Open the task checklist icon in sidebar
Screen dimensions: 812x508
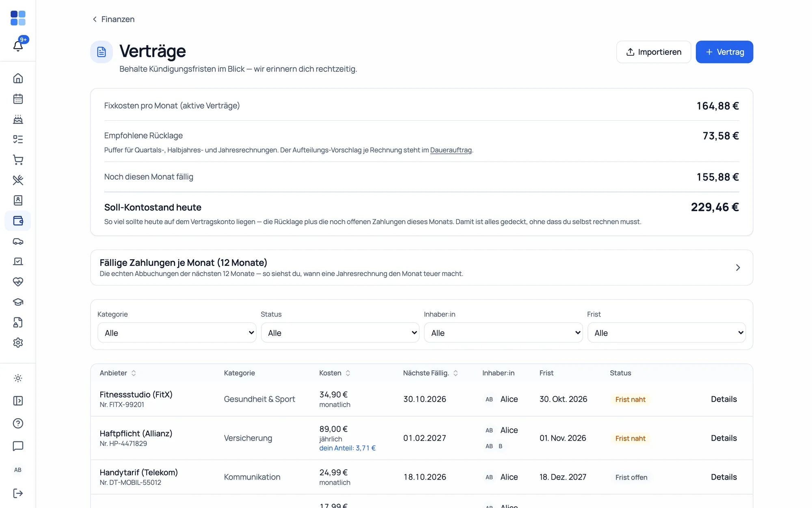[x=18, y=139]
